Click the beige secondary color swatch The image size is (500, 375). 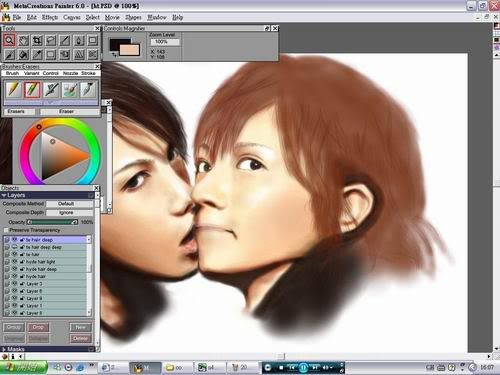tap(130, 50)
